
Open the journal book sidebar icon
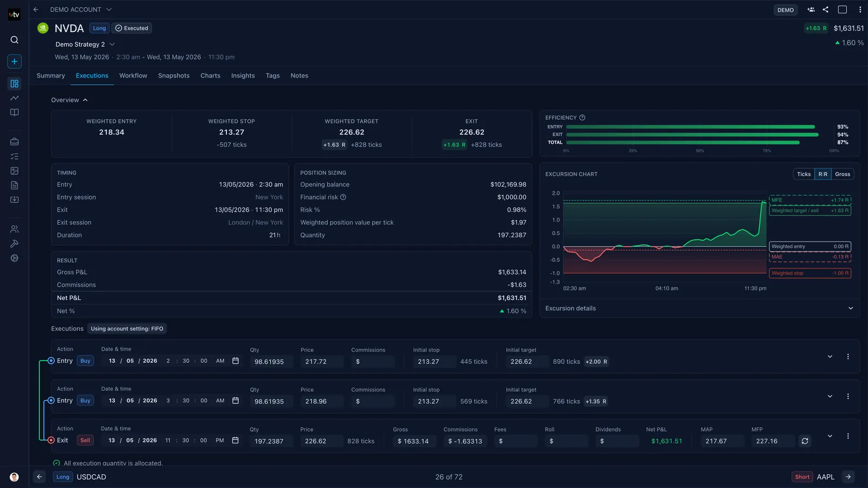tap(15, 112)
